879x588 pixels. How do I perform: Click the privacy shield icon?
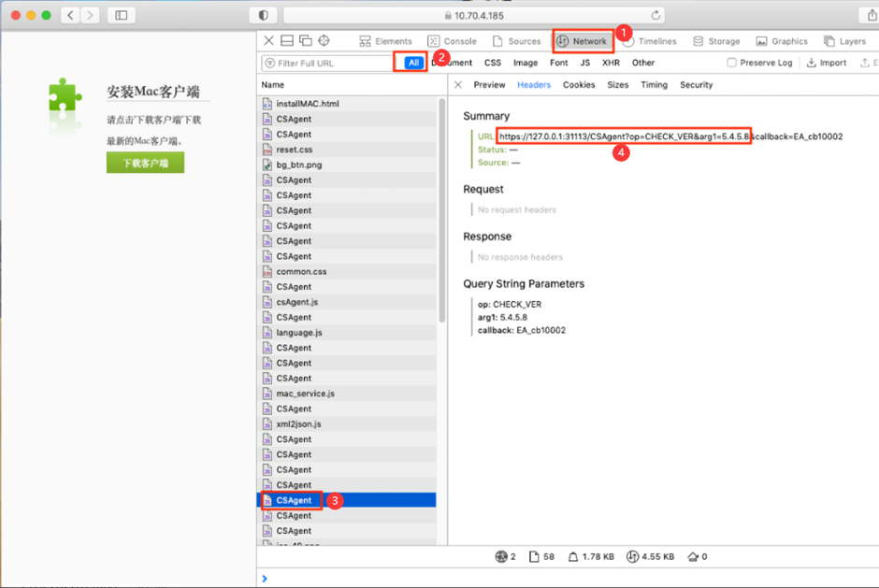click(x=263, y=15)
